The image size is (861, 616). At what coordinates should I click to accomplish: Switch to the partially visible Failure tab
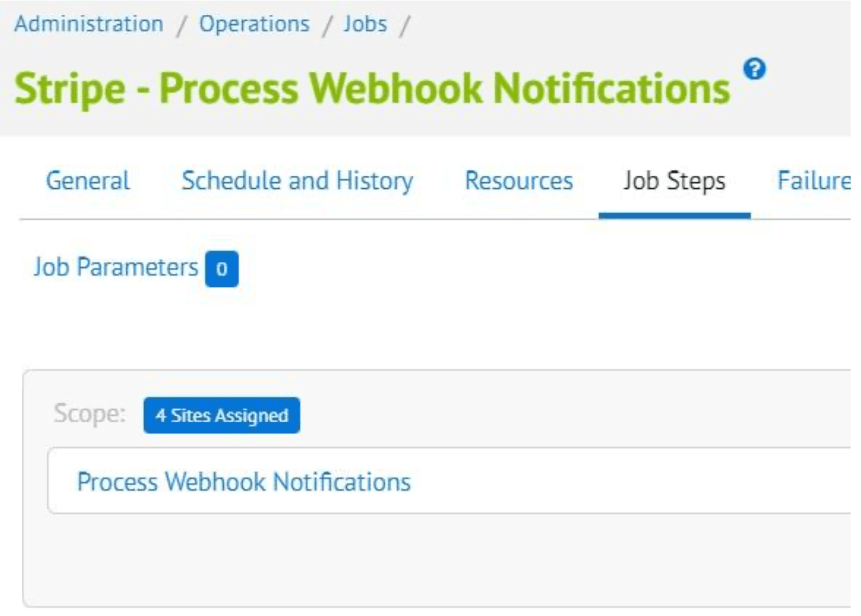[814, 181]
